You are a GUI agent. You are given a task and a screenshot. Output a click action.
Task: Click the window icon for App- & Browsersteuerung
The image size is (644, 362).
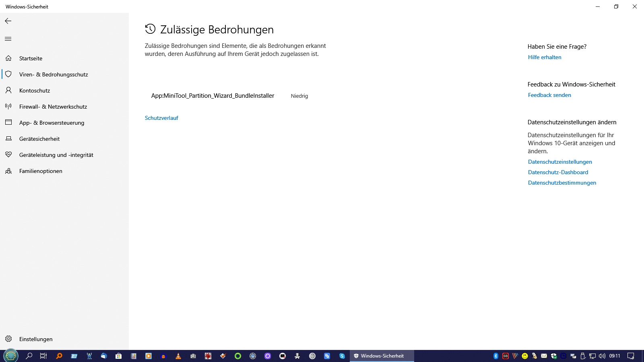click(x=8, y=123)
